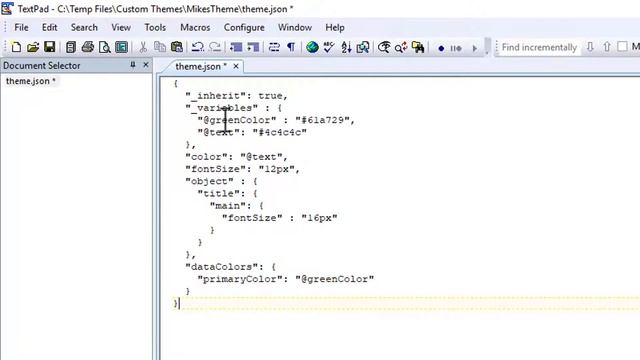Cut selection with scissors icon
The width and height of the screenshot is (640, 360).
(143, 47)
